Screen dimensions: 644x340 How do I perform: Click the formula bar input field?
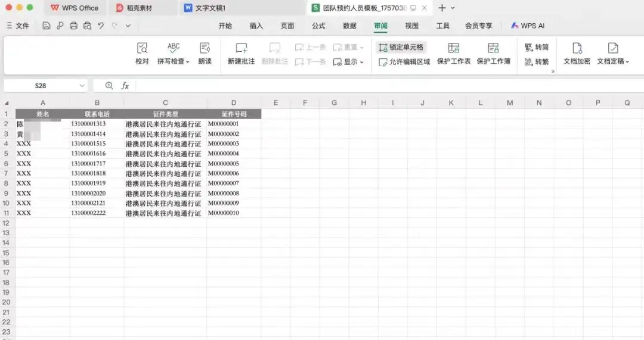tap(389, 86)
